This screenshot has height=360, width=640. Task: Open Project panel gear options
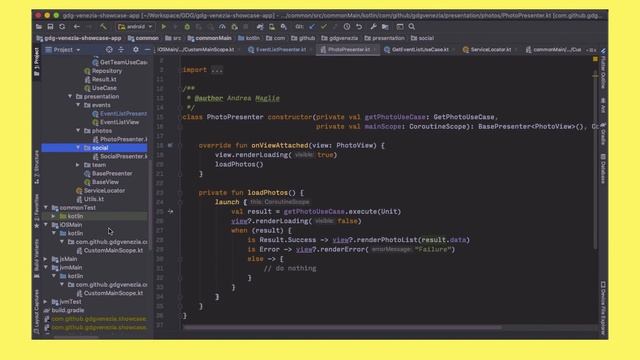coord(136,49)
